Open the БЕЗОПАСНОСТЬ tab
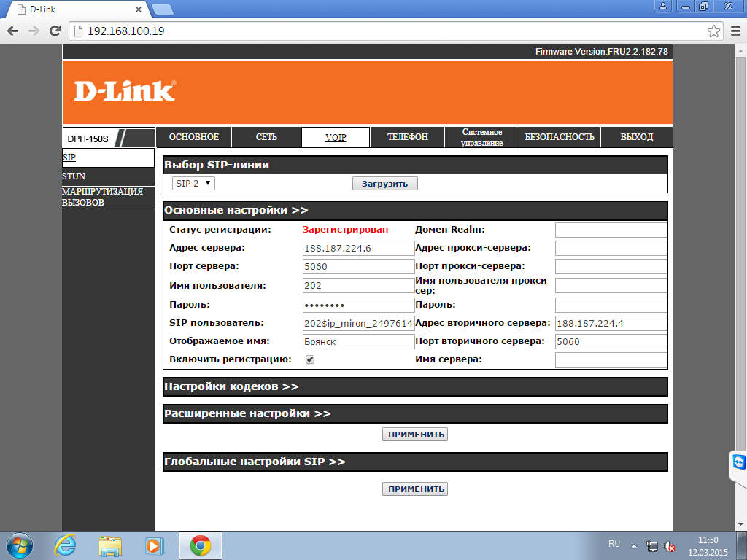 point(560,137)
